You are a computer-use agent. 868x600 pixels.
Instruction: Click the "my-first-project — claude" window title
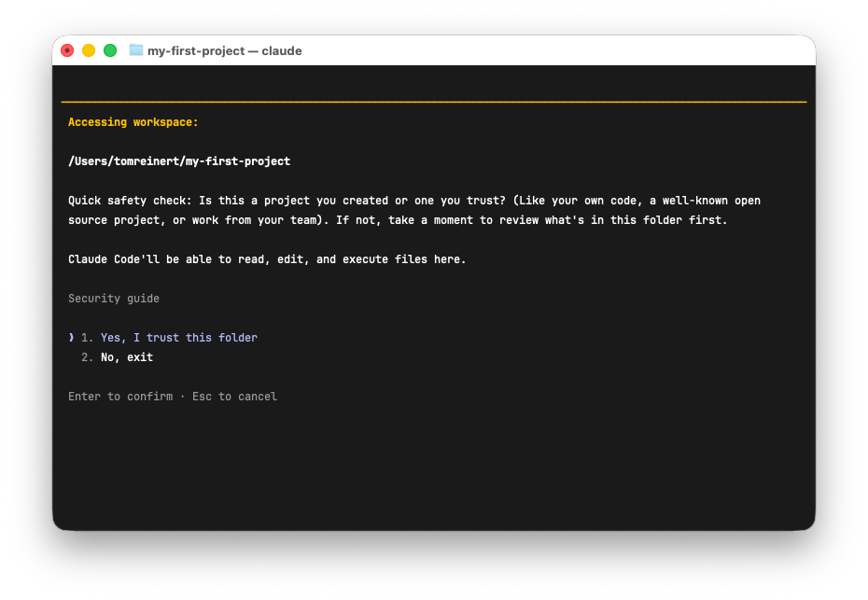pos(224,50)
